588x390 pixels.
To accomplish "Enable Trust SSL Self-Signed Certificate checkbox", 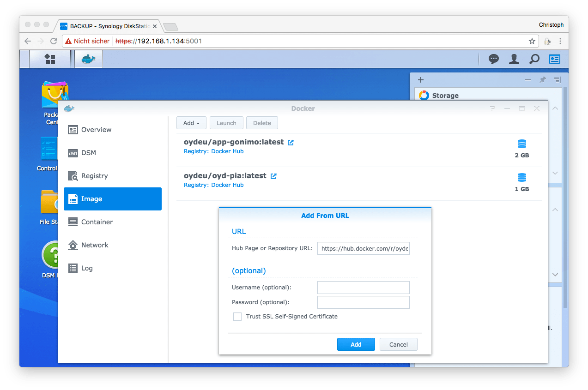I will [x=237, y=317].
